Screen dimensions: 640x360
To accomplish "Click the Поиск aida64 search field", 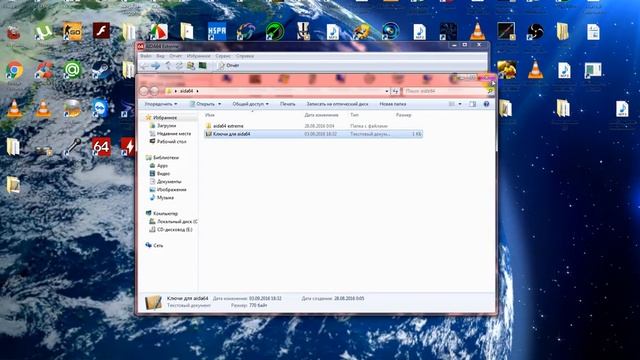I will [445, 91].
